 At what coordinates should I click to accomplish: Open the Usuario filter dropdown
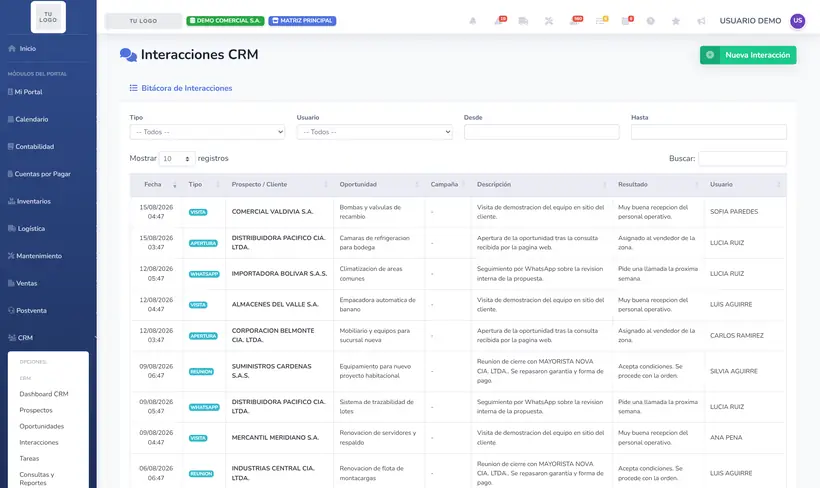(x=374, y=132)
